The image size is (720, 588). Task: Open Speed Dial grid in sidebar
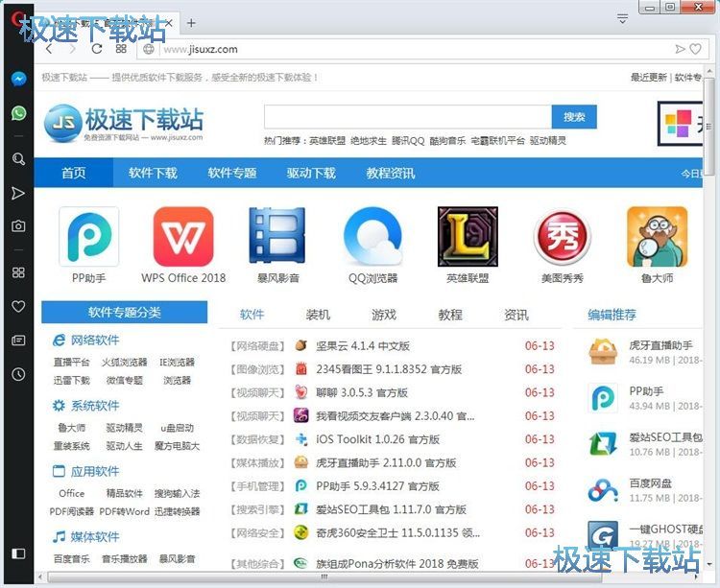(x=18, y=272)
